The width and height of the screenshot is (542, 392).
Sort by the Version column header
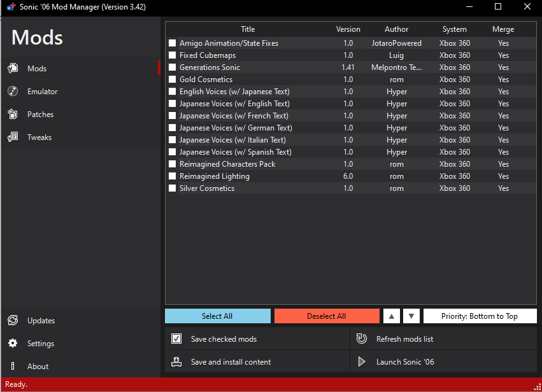tap(348, 29)
